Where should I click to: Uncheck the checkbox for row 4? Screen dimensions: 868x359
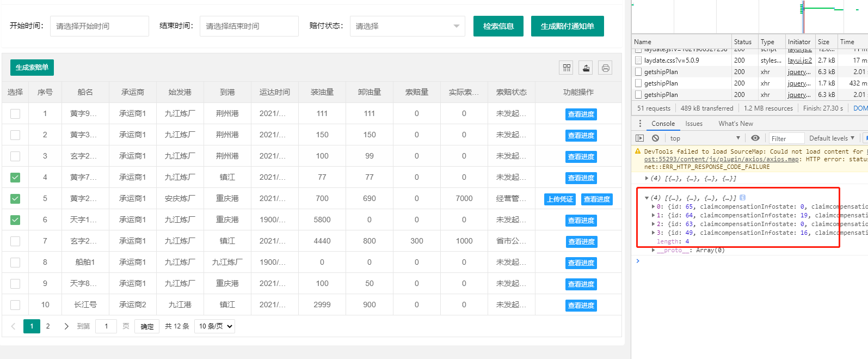click(x=15, y=178)
